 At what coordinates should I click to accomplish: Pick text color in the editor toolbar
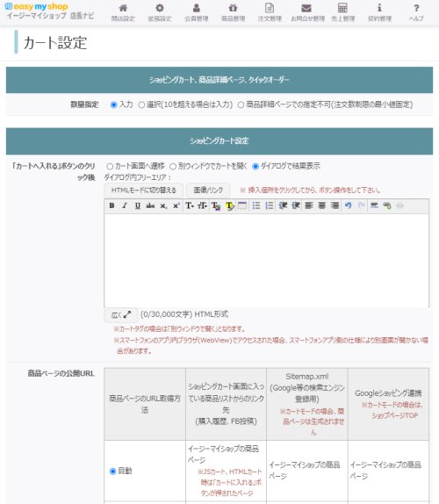pos(216,205)
